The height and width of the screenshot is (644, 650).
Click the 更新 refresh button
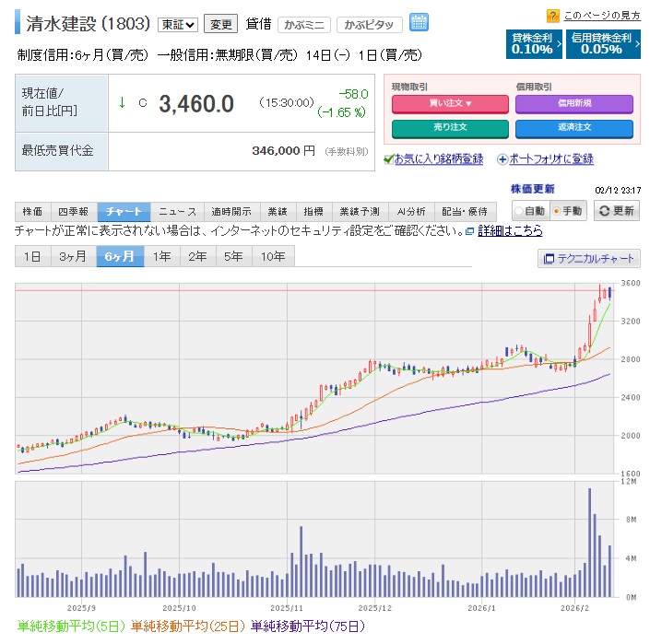pos(617,211)
